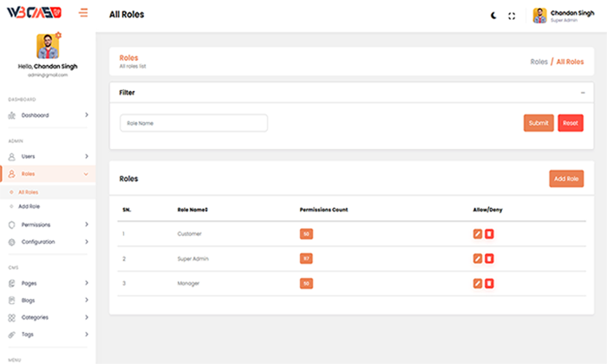The image size is (607, 364).
Task: Collapse the Filter panel with the minus icon
Action: coord(583,92)
